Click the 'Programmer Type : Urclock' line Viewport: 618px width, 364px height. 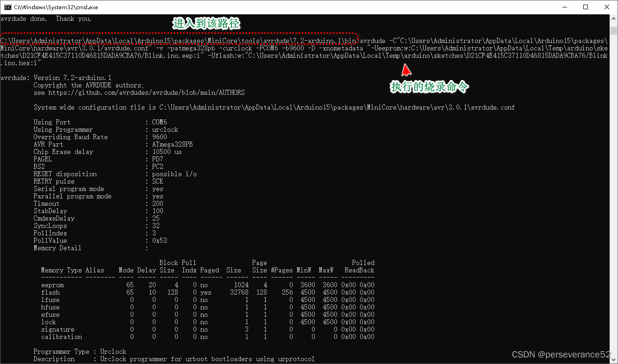pos(80,352)
